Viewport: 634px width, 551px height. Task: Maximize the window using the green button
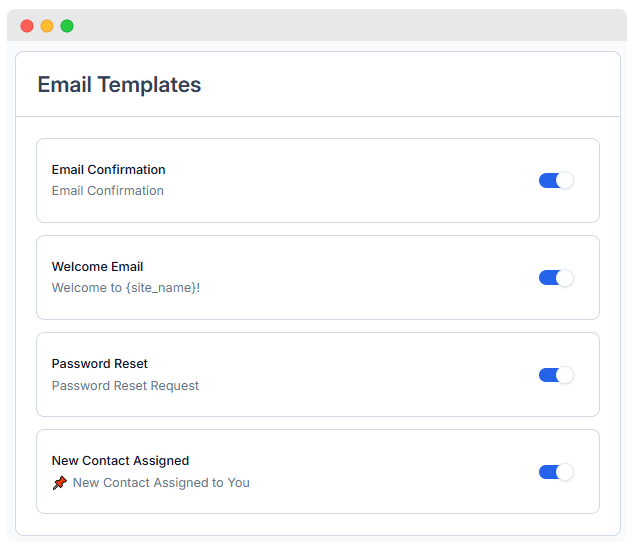click(x=67, y=26)
